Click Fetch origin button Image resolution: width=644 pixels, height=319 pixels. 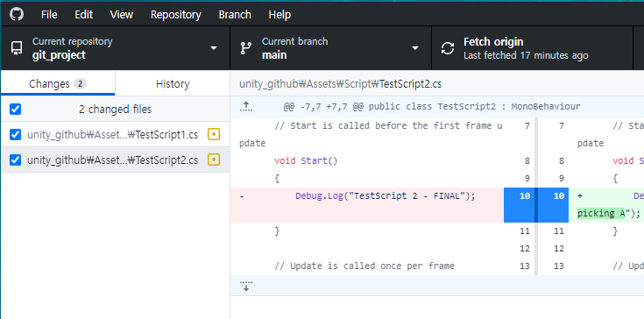pyautogui.click(x=532, y=48)
